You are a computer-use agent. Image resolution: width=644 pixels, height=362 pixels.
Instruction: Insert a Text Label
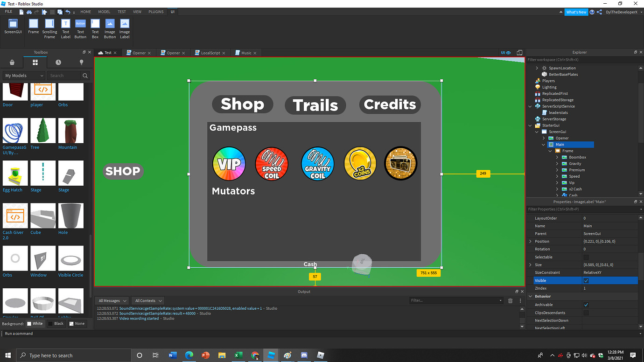tap(65, 26)
